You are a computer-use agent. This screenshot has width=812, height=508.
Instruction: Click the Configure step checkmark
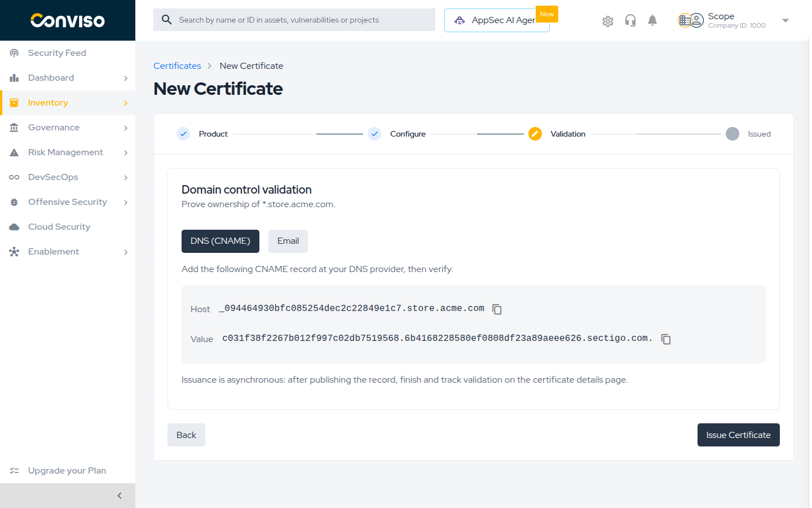374,134
